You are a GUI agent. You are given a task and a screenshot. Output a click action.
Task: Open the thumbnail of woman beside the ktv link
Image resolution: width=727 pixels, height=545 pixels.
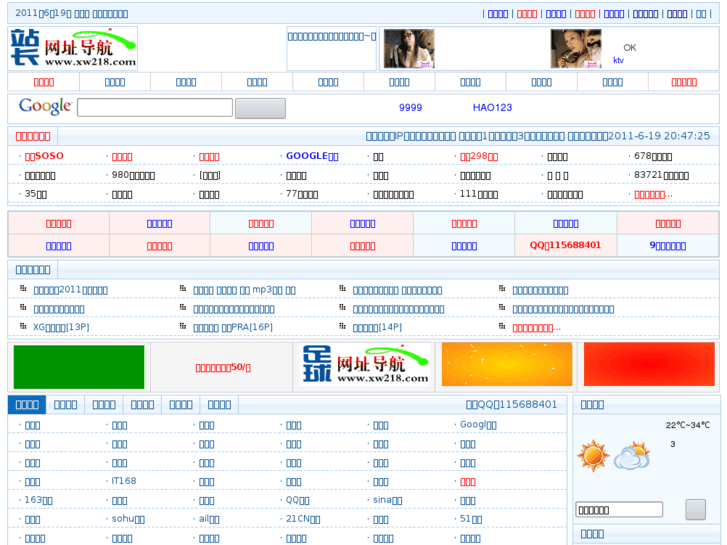coord(576,48)
